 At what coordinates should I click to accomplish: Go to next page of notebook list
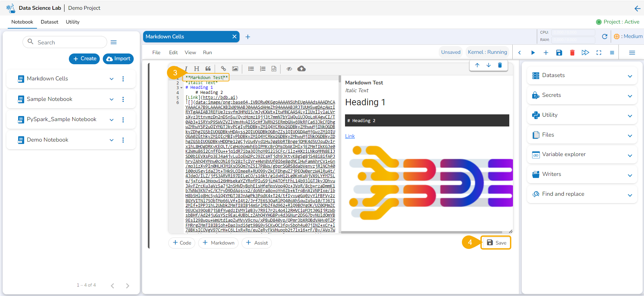(127, 286)
